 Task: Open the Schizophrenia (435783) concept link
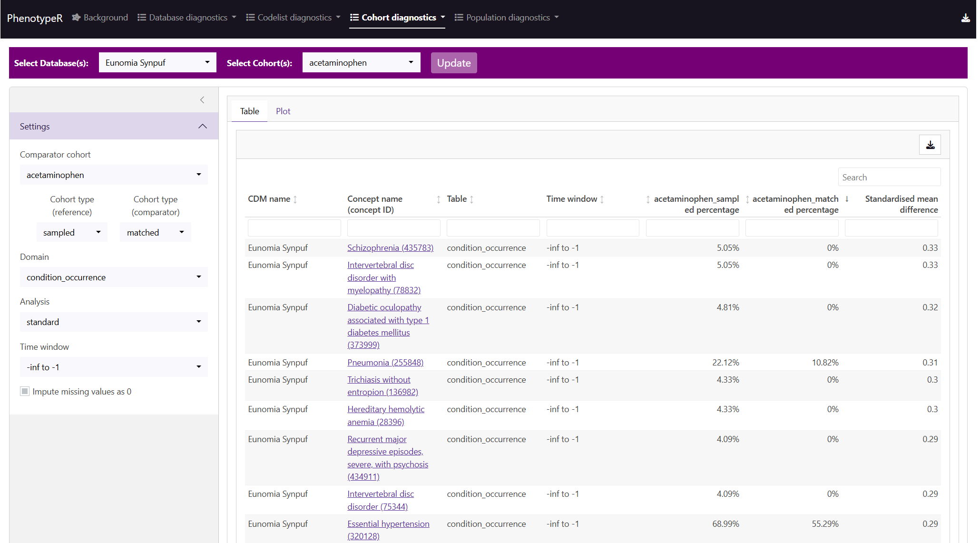click(390, 247)
